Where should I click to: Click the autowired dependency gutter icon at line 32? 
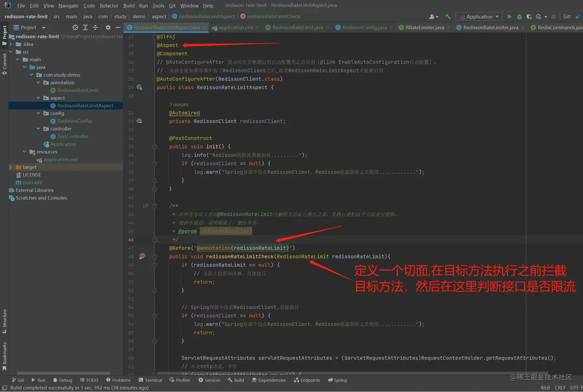point(139,121)
